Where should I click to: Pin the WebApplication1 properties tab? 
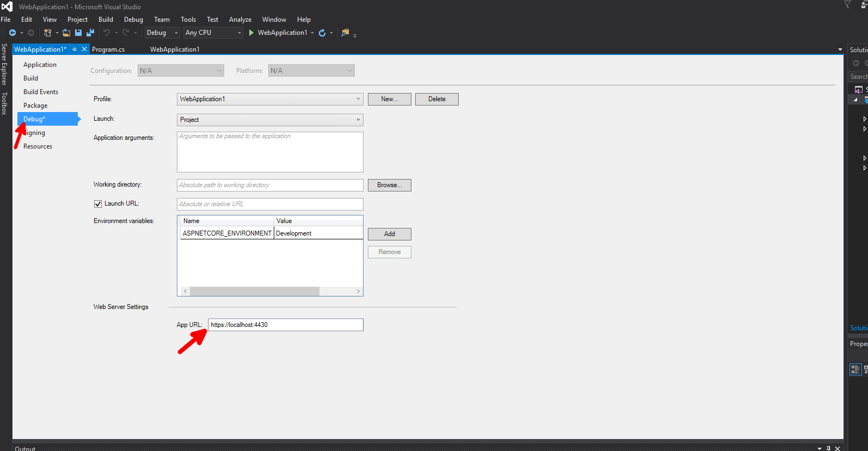click(74, 50)
